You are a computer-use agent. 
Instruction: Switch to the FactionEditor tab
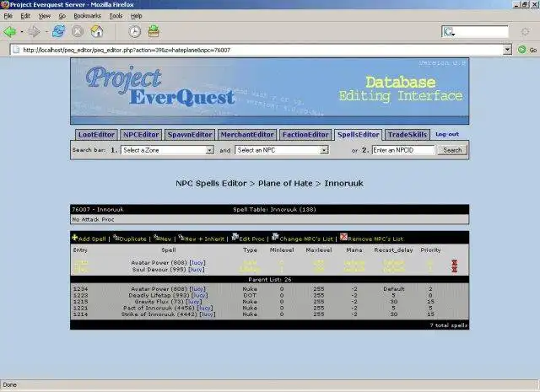click(305, 135)
